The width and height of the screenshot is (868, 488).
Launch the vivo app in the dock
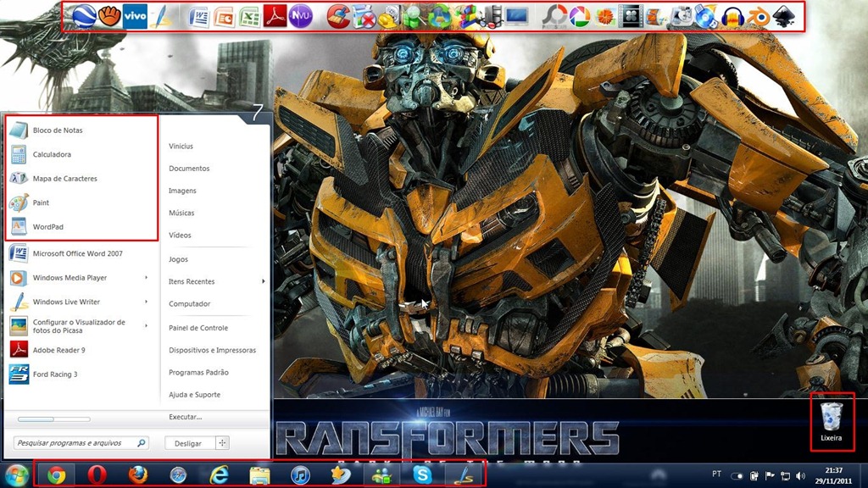coord(135,16)
